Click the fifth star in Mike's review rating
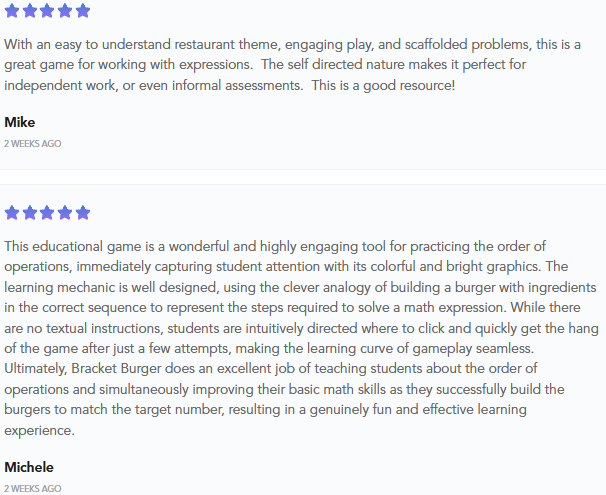 click(x=82, y=11)
